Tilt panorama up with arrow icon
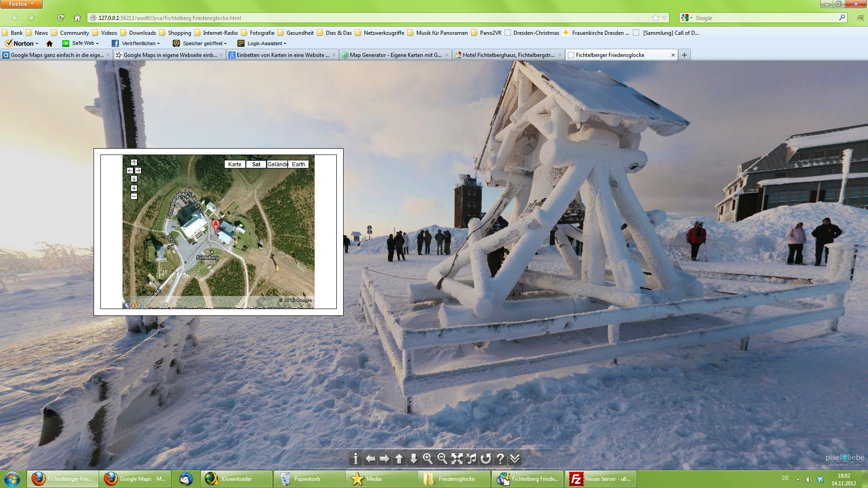Viewport: 868px width, 488px height. (399, 459)
